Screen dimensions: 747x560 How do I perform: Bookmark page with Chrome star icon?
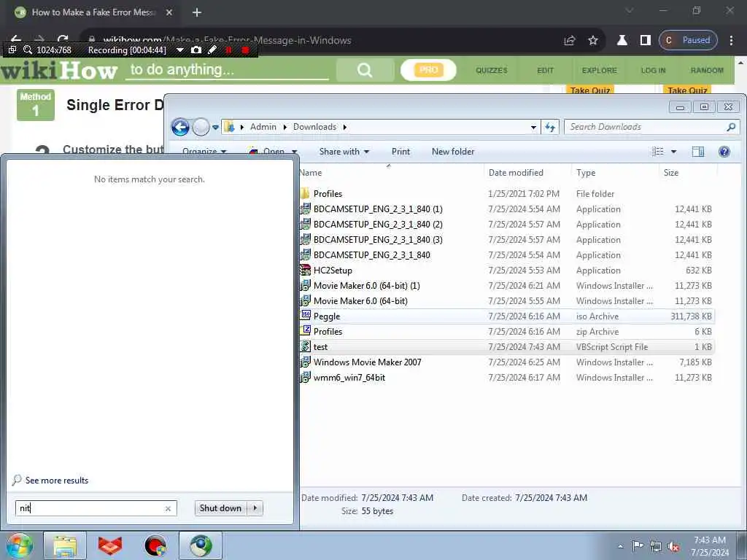(592, 41)
